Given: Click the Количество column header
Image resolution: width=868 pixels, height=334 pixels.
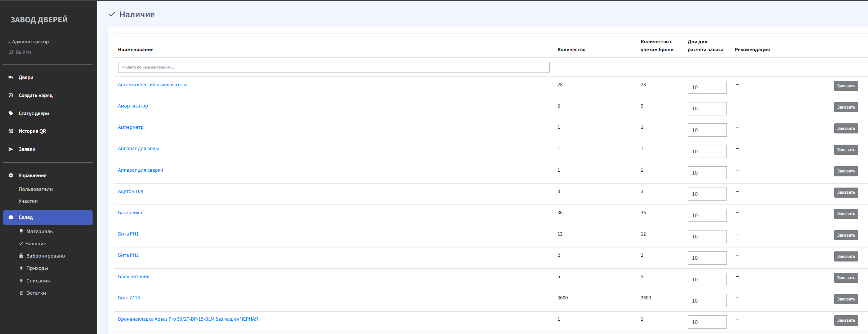Looking at the screenshot, I should 571,49.
